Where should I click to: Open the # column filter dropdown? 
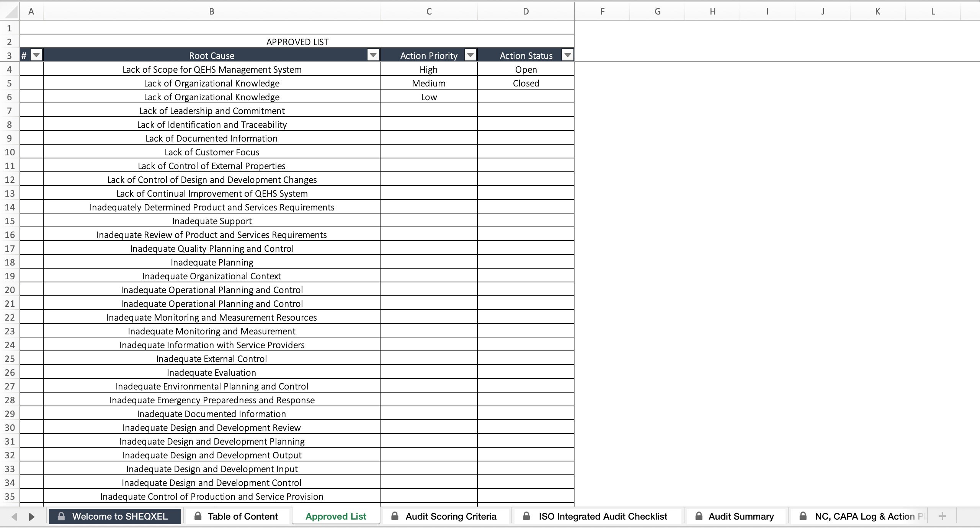click(36, 55)
